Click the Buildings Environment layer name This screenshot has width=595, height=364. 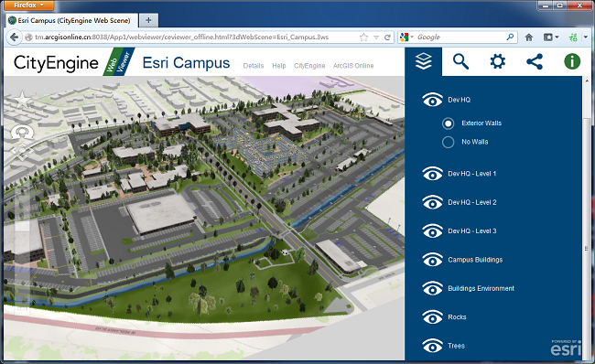pyautogui.click(x=481, y=288)
